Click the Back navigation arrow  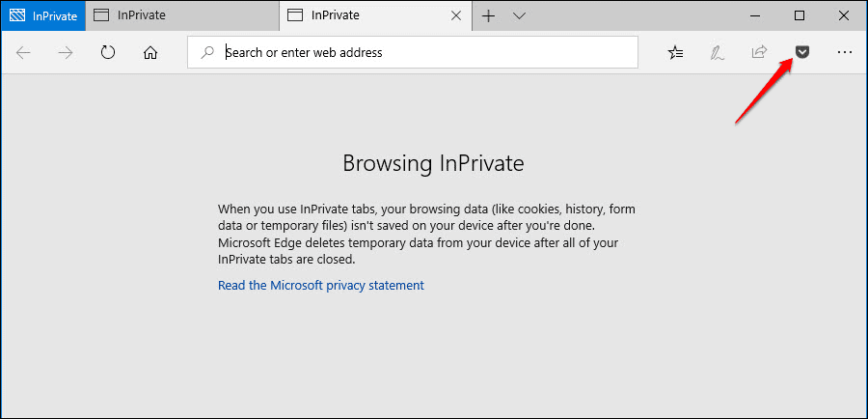pyautogui.click(x=23, y=53)
